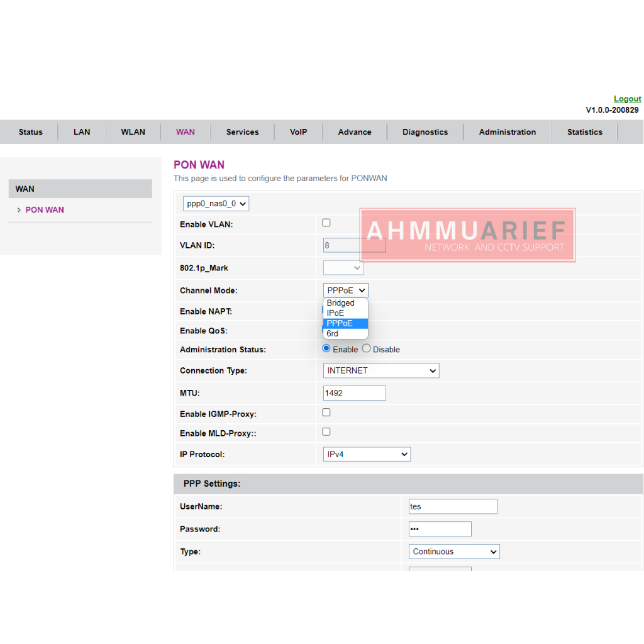Select IPoE in the Channel Mode list

(336, 313)
